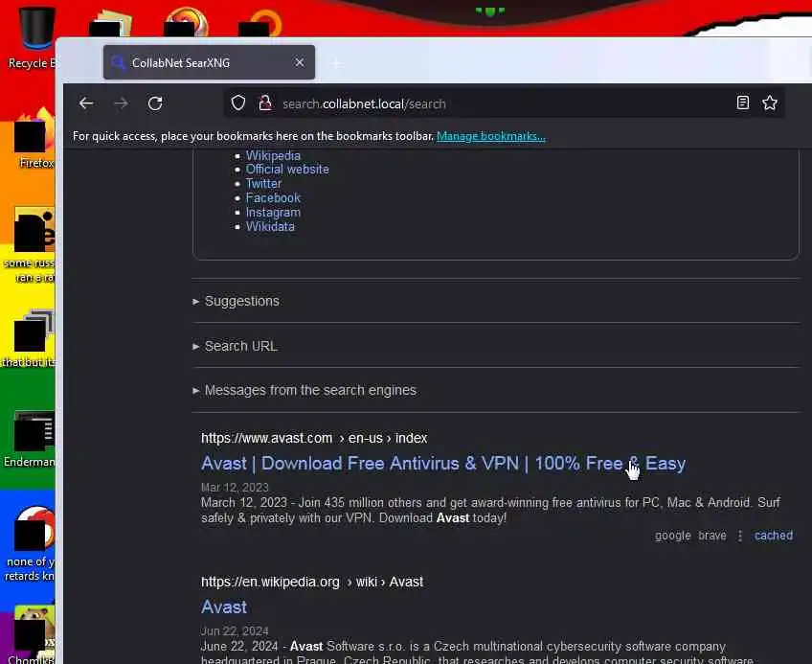Click 'google' engine label on Avast result
The width and height of the screenshot is (812, 664).
pos(673,536)
